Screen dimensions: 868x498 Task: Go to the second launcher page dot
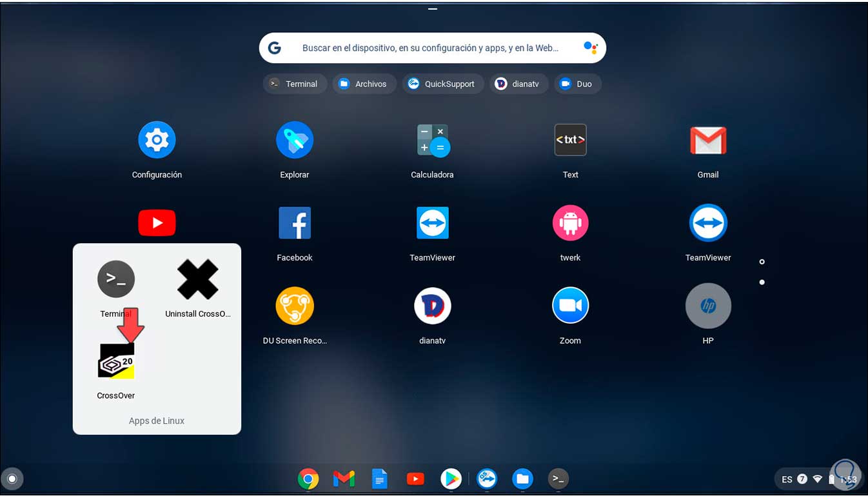(762, 283)
